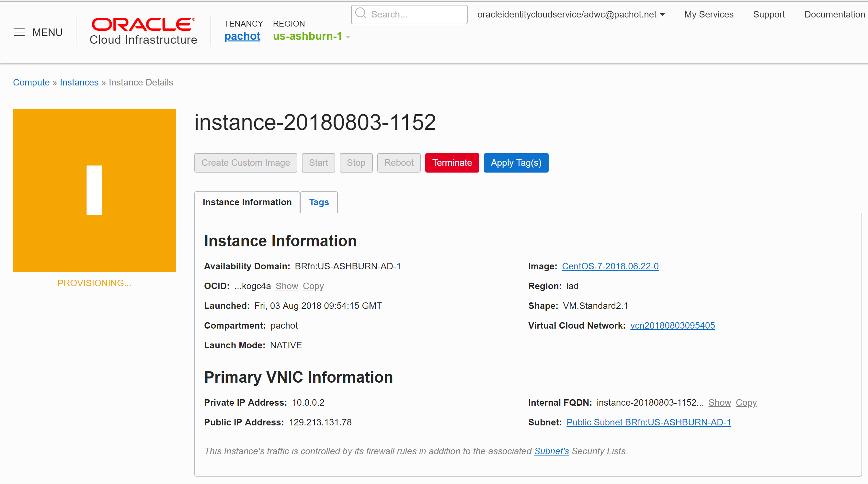Open the CentOS-7-2018.06.22-0 image link

(x=610, y=266)
